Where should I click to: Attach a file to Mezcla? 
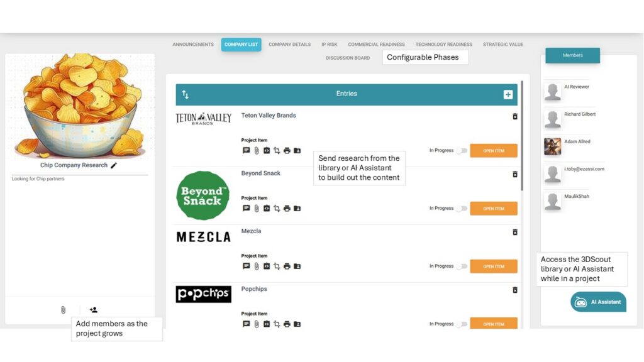tap(257, 266)
